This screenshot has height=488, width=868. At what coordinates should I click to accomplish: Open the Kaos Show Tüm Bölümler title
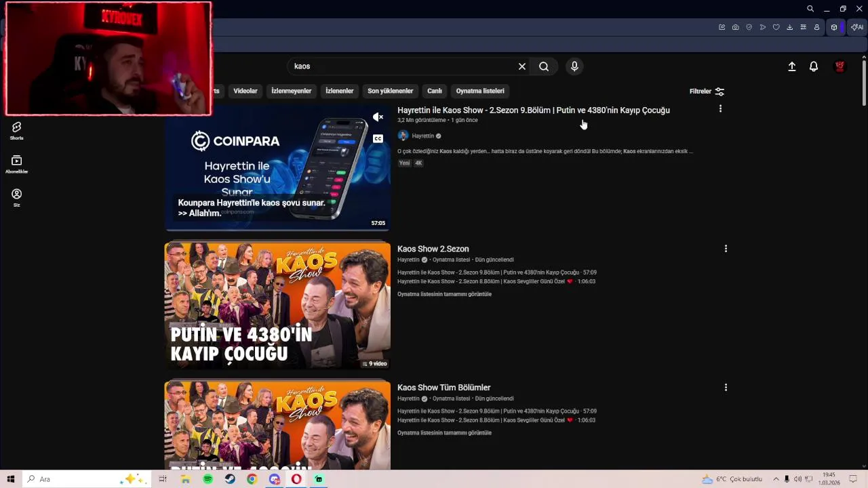point(444,388)
